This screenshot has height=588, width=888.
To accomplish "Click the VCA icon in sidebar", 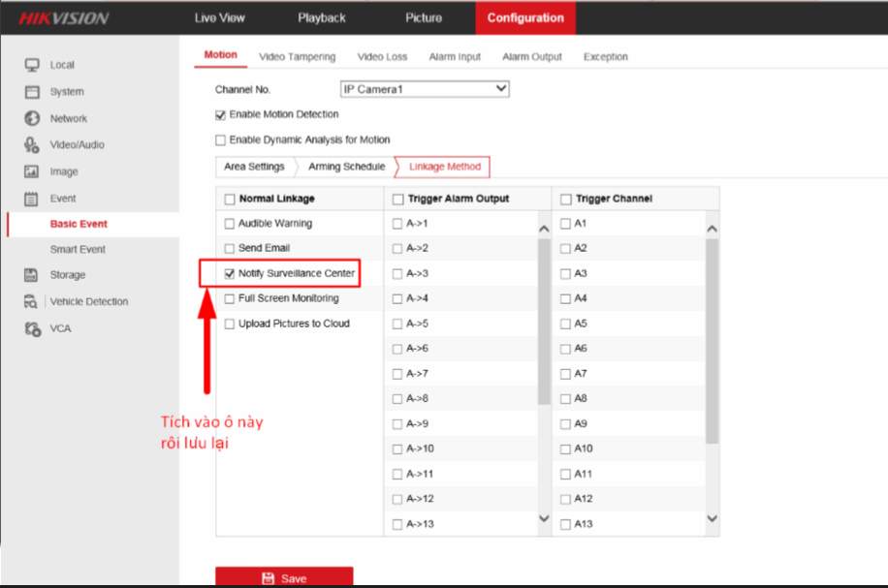I will pos(31,328).
